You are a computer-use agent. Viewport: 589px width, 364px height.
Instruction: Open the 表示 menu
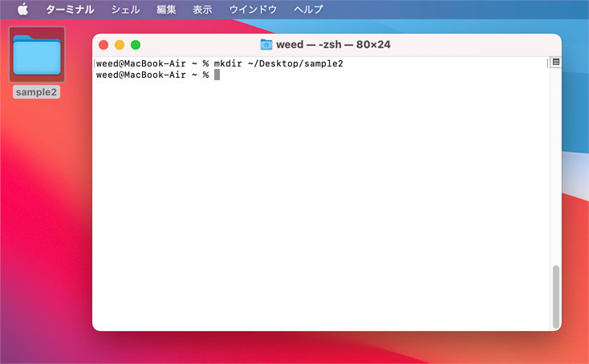[x=202, y=10]
